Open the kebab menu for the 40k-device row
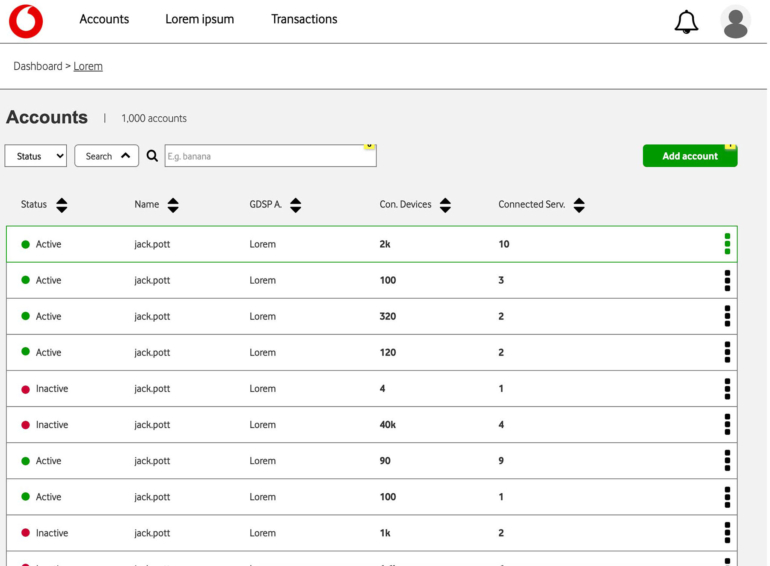 pyautogui.click(x=727, y=425)
